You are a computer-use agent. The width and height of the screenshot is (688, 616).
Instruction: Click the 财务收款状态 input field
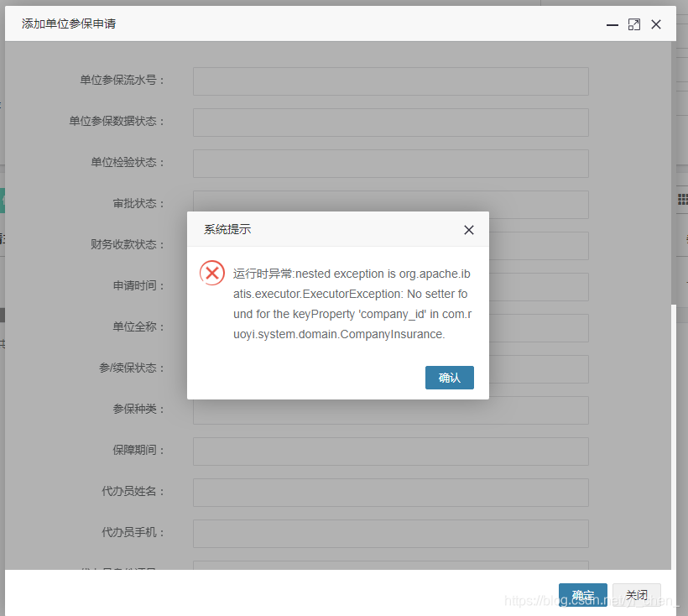(539, 246)
